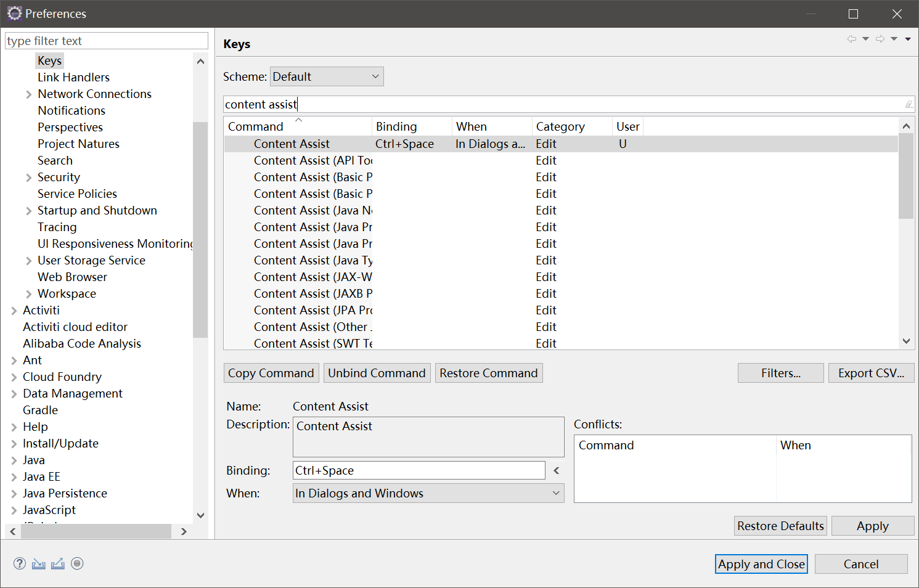
Task: Expand the Cloud Foundry node
Action: (14, 377)
